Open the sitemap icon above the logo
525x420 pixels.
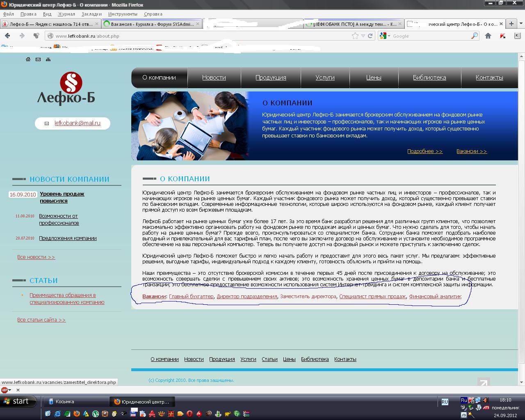tap(48, 59)
